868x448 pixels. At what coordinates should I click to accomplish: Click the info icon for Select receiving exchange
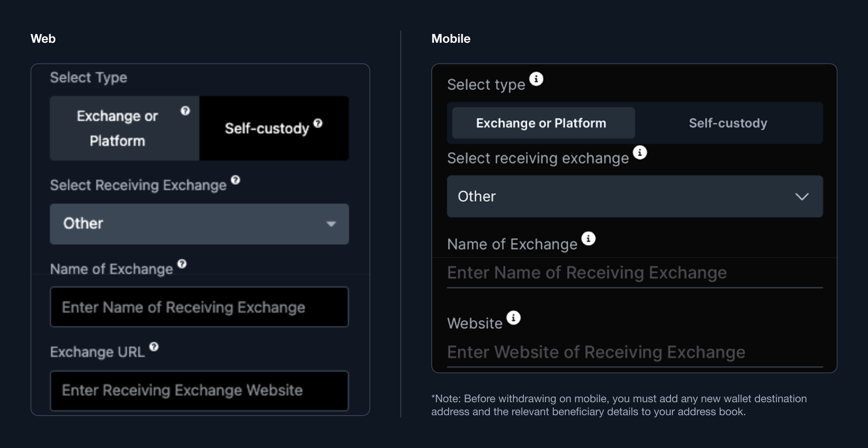tap(640, 152)
